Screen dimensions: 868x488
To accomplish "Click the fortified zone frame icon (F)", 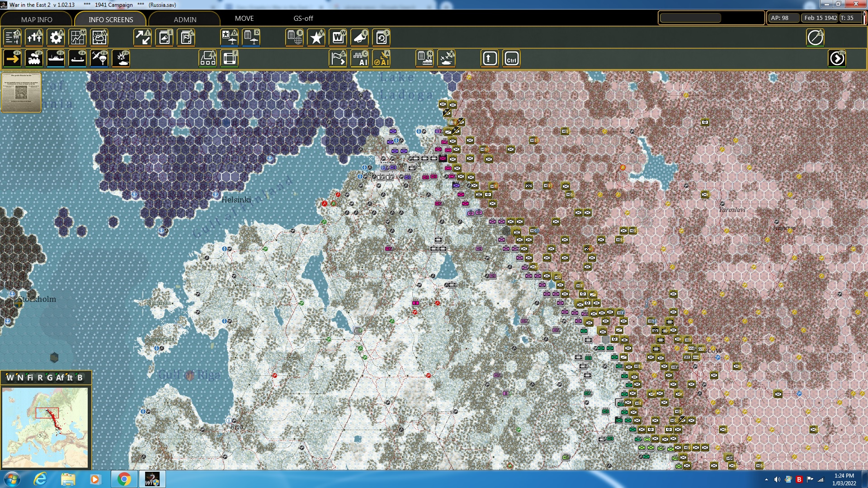I will click(x=229, y=59).
